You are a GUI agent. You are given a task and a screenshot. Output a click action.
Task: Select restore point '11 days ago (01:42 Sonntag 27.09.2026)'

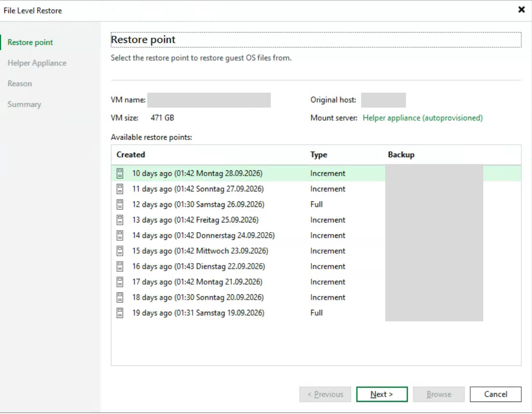pos(316,189)
